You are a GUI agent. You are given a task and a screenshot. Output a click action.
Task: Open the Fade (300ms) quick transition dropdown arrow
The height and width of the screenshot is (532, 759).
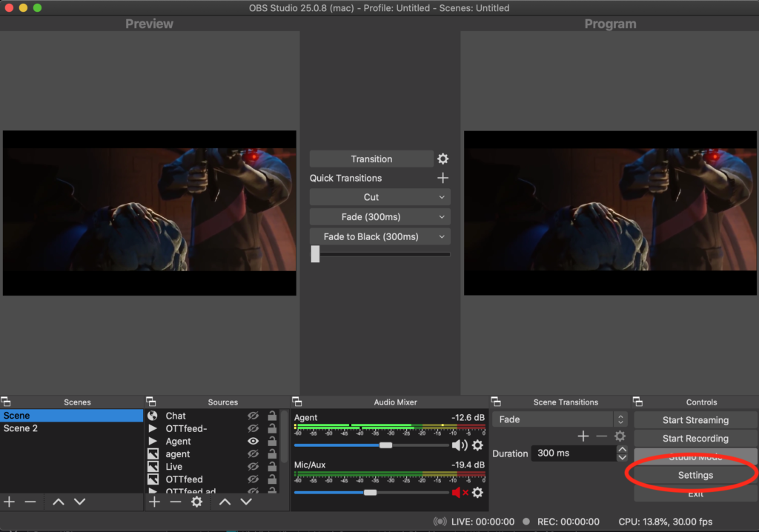tap(442, 217)
